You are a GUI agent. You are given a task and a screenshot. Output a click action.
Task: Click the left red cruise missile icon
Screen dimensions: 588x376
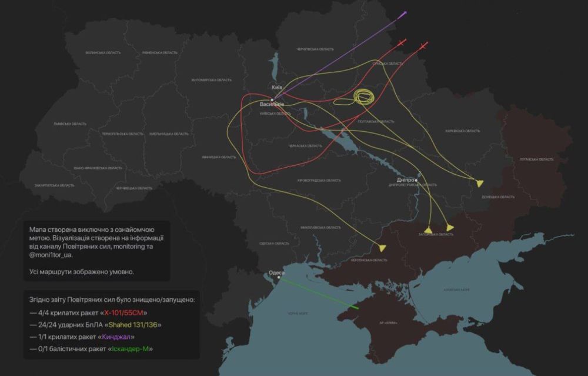coord(401,43)
